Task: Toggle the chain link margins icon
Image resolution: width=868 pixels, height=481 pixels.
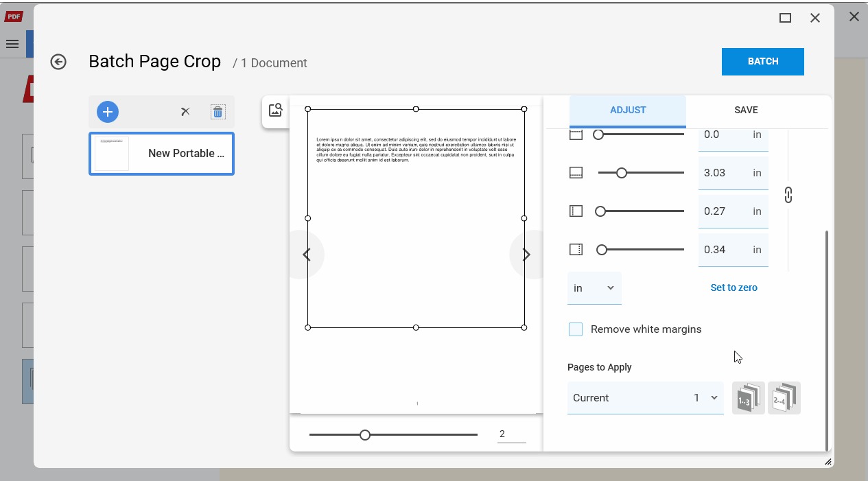Action: 788,195
